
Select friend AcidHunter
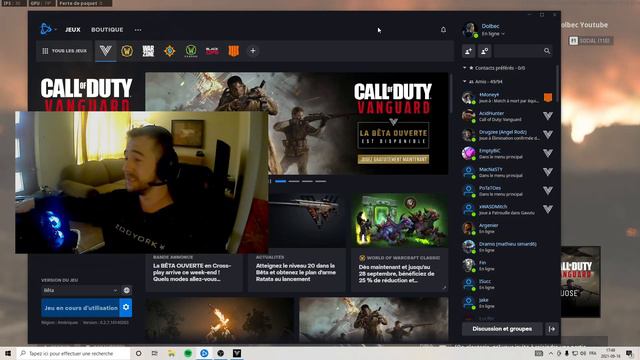508,116
